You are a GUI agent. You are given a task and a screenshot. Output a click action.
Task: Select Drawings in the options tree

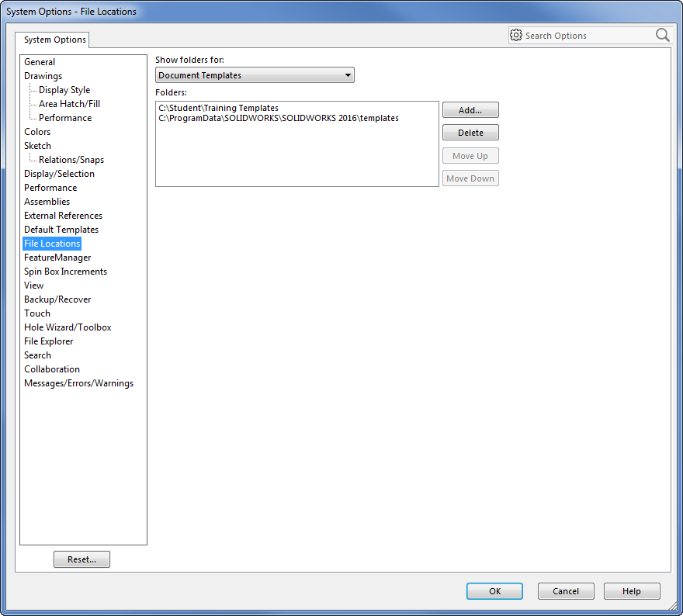(x=43, y=76)
